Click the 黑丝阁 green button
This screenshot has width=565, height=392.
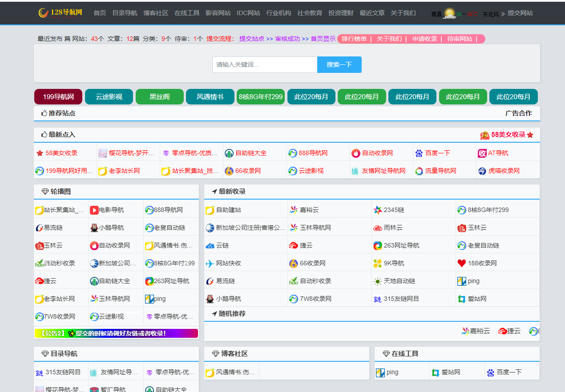[160, 96]
